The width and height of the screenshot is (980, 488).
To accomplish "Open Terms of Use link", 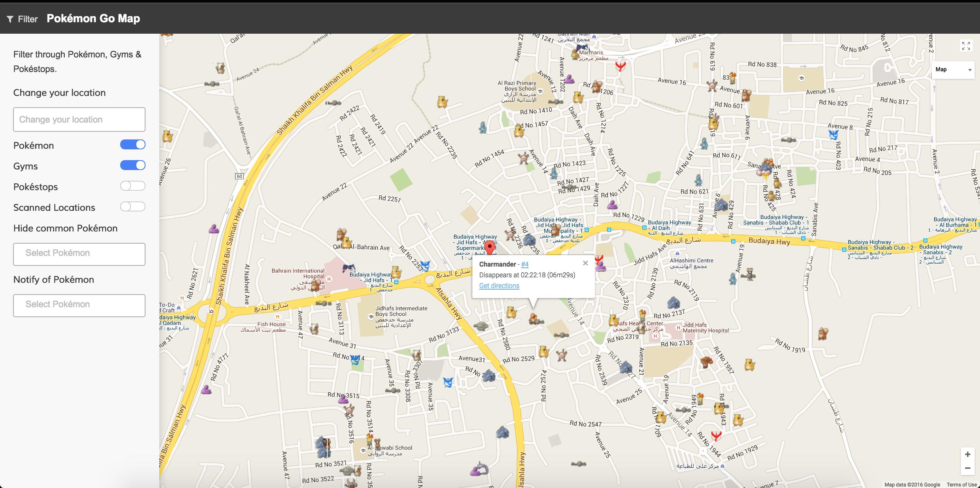I will coord(962,485).
